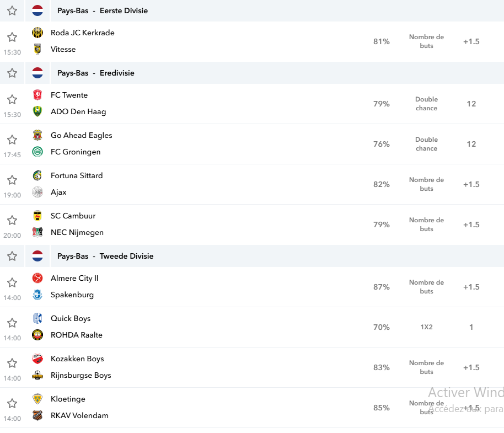Select the FC Twente red crest icon

tap(37, 95)
